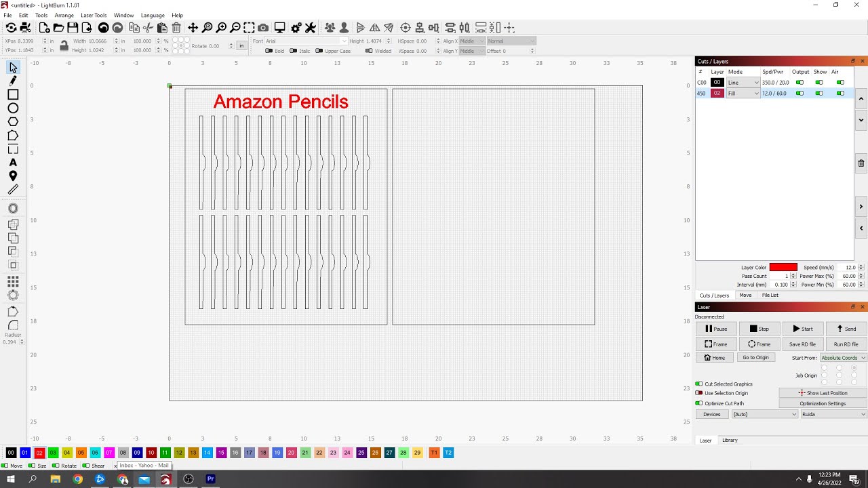The image size is (868, 488).
Task: Open Device Settings wrench icon
Action: point(311,28)
